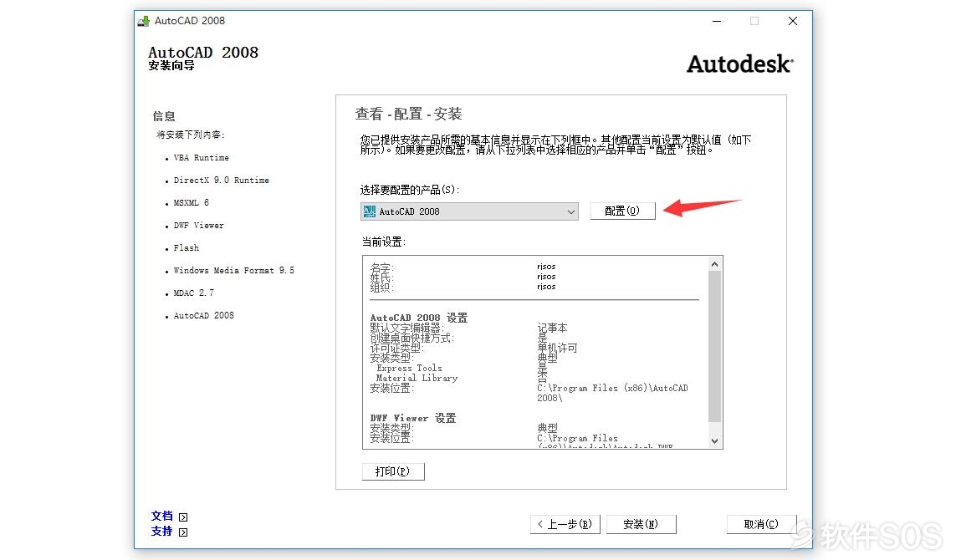Click the 查看 - 配置 - 安装 heading
Image resolution: width=956 pixels, height=560 pixels.
pos(408,114)
